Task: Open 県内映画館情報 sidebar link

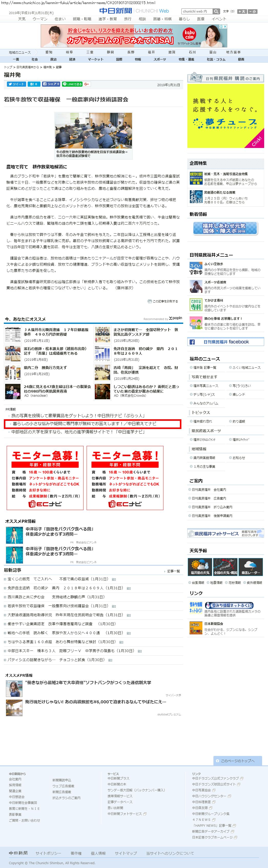Action: tap(204, 457)
